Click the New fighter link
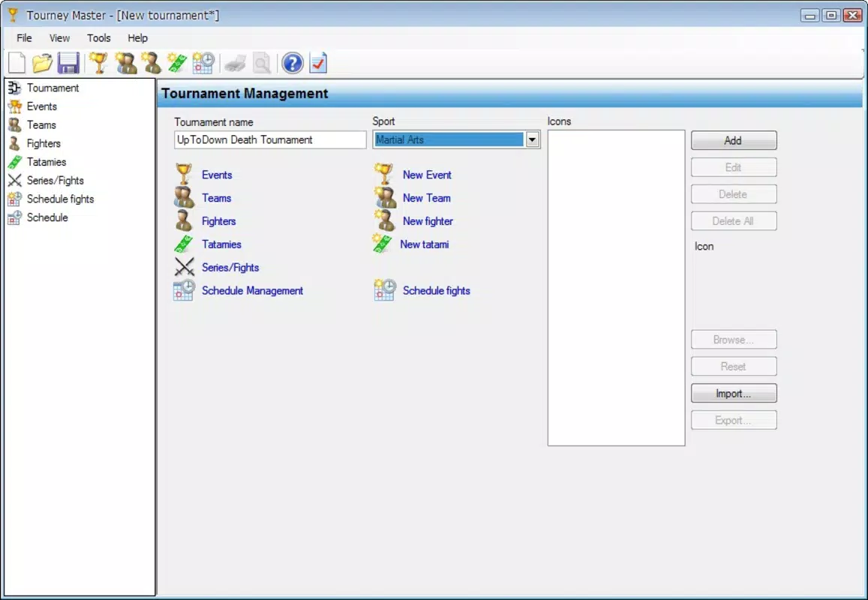Screen dimensions: 868x600 (x=428, y=221)
